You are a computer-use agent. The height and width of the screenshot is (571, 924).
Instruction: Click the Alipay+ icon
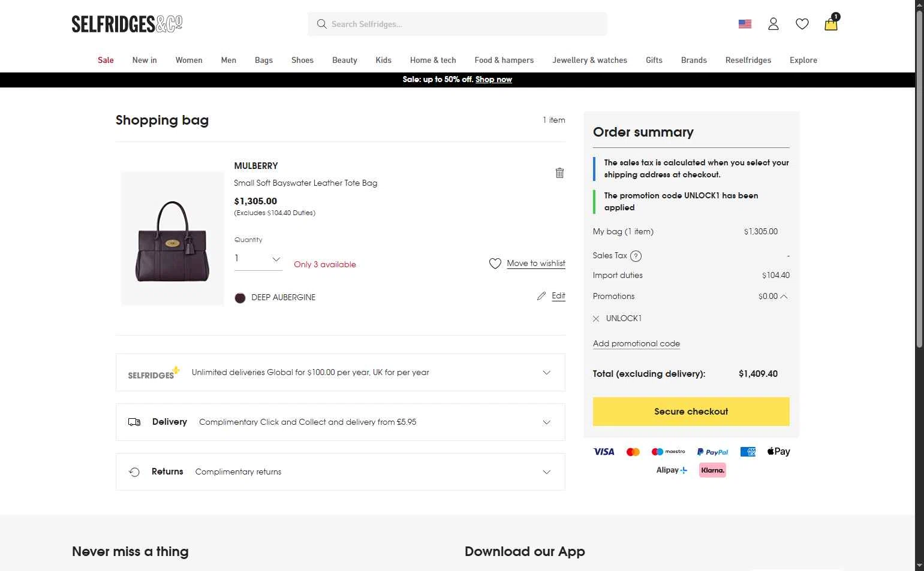click(x=672, y=470)
